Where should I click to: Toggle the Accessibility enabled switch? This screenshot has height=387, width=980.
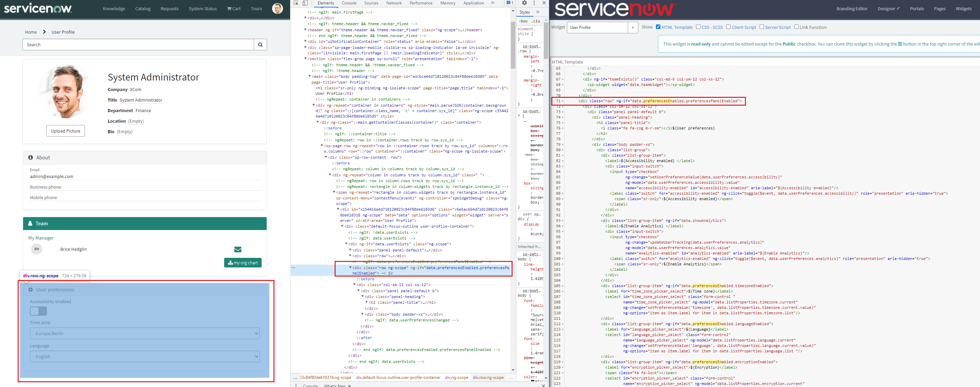point(38,311)
